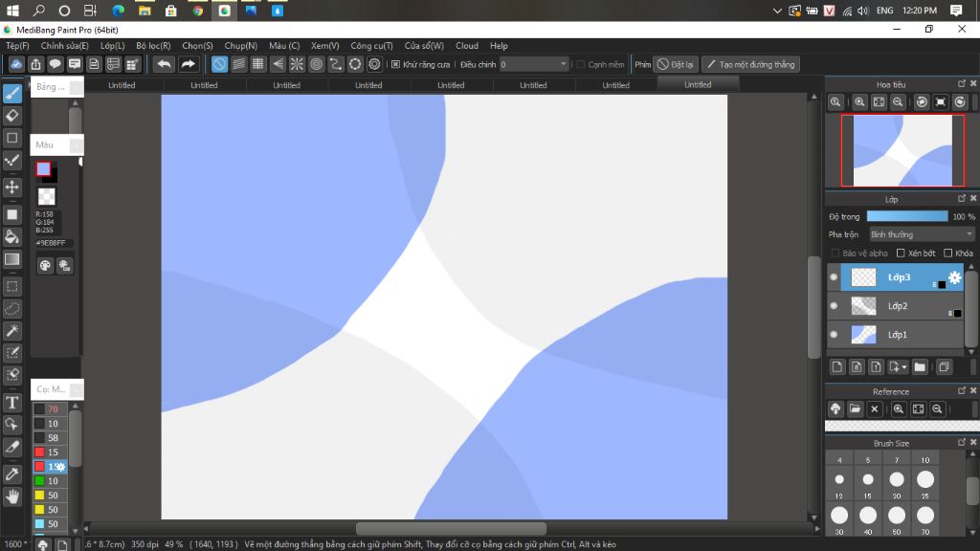Select the rectangular Select tool
Screen dimensions: 980x551
[12, 287]
